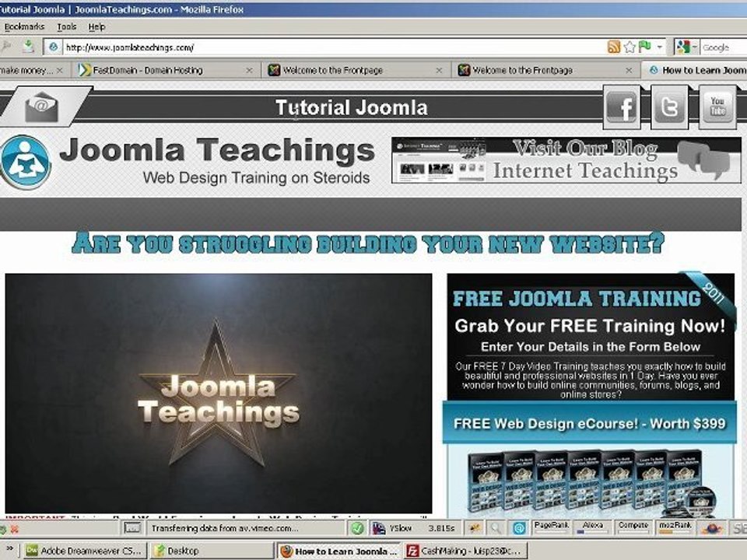
Task: Expand the address bar history dropdown arrow
Action: tap(660, 47)
